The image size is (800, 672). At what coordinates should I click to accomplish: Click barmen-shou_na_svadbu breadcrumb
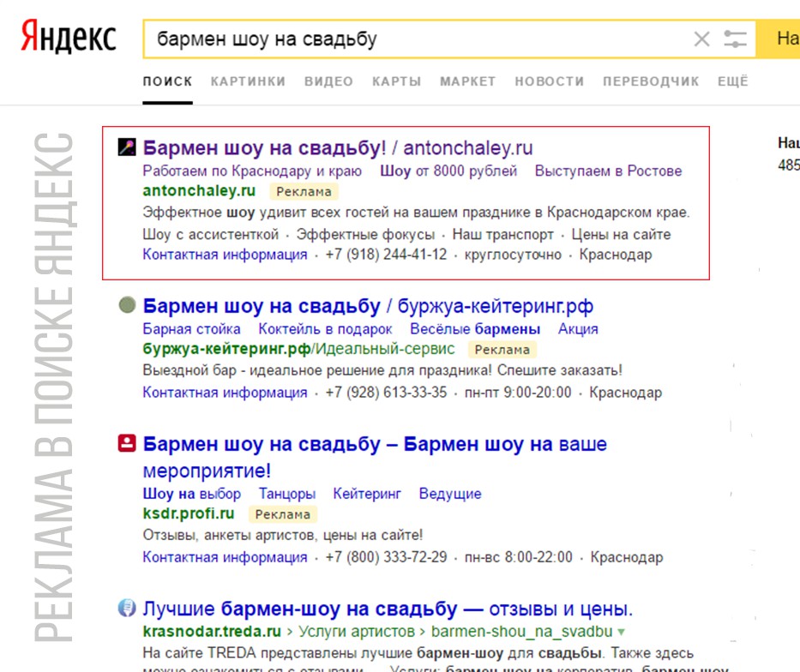pos(521,632)
